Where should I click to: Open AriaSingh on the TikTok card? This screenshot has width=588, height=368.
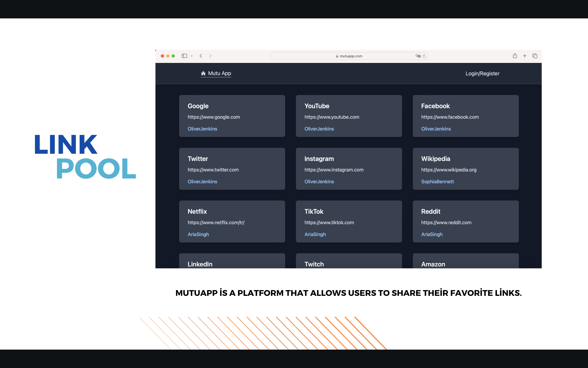315,234
